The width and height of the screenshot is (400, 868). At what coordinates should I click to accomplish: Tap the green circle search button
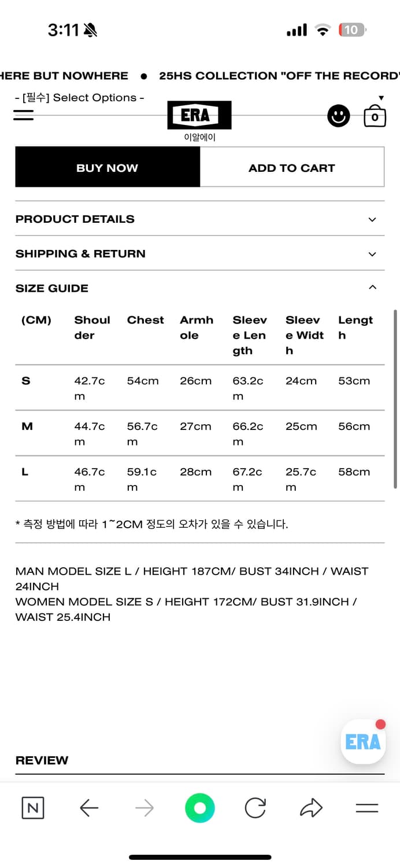point(200,808)
